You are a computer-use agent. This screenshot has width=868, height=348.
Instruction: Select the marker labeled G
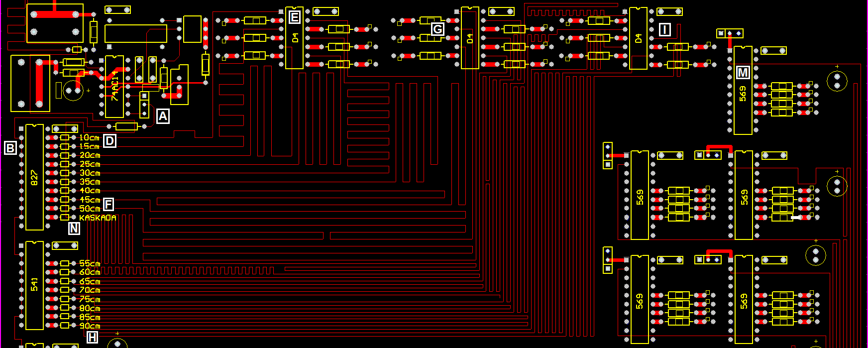tap(437, 29)
